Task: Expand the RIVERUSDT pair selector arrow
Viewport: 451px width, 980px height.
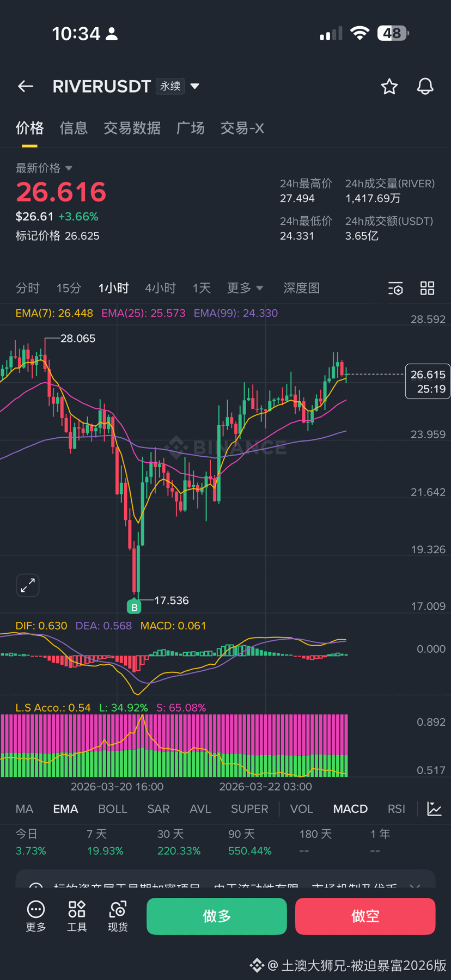Action: [194, 86]
